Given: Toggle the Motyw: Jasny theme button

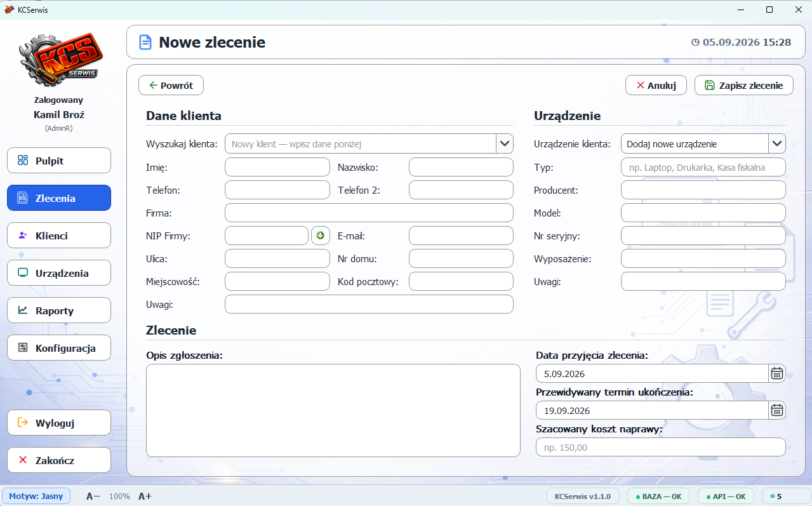Looking at the screenshot, I should [37, 496].
